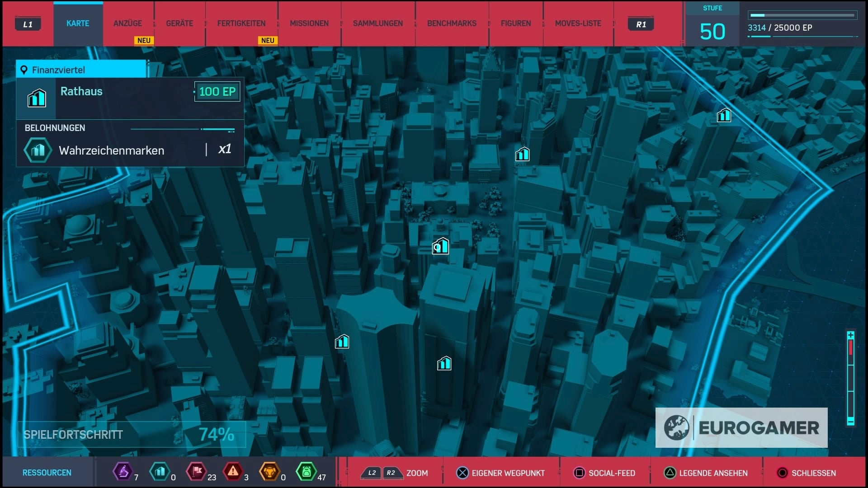Click the Rathaus landmark icon in info panel
This screenshot has height=488, width=868.
tap(37, 98)
